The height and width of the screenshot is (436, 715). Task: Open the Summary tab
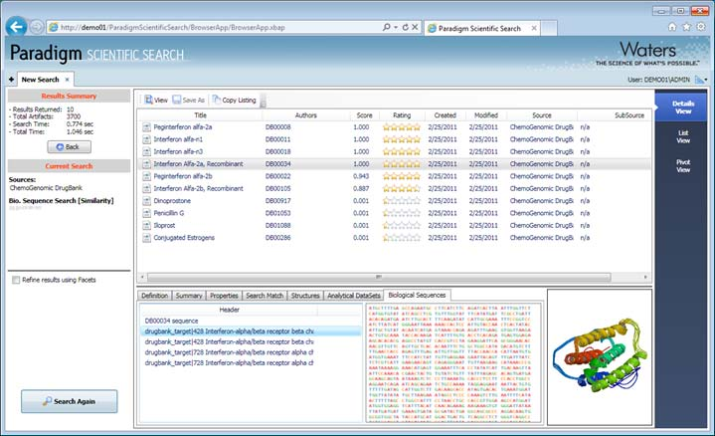[x=189, y=296]
